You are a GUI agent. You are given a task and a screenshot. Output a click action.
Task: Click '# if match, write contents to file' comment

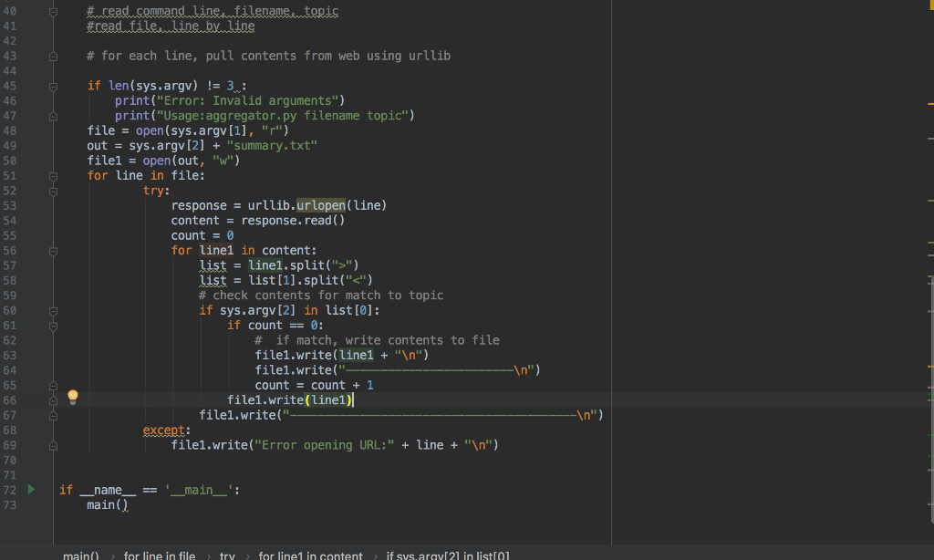(x=377, y=340)
